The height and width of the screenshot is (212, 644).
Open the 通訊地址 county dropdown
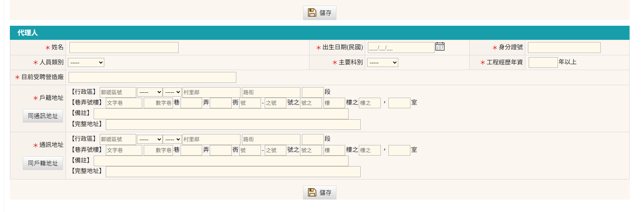tap(149, 139)
